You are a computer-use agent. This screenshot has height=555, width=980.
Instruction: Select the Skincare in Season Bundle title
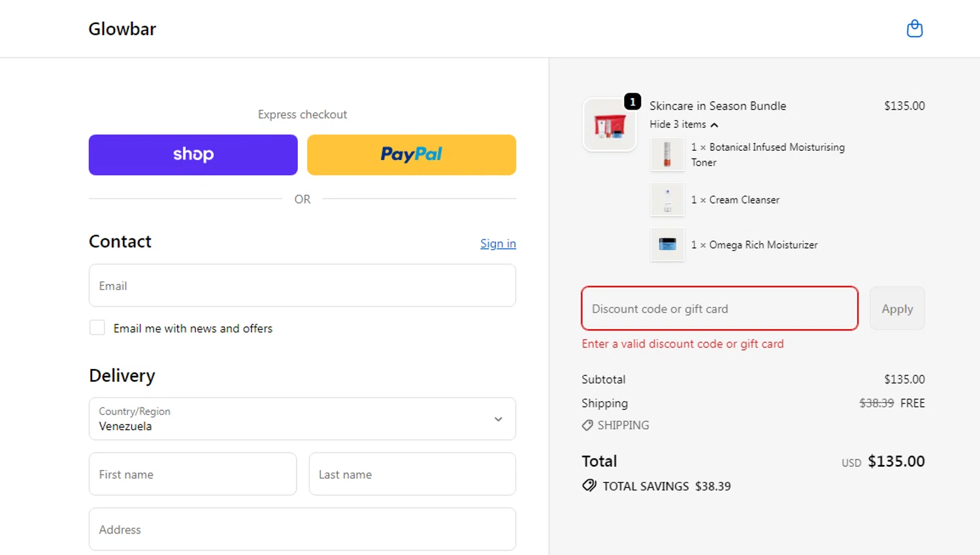coord(718,106)
